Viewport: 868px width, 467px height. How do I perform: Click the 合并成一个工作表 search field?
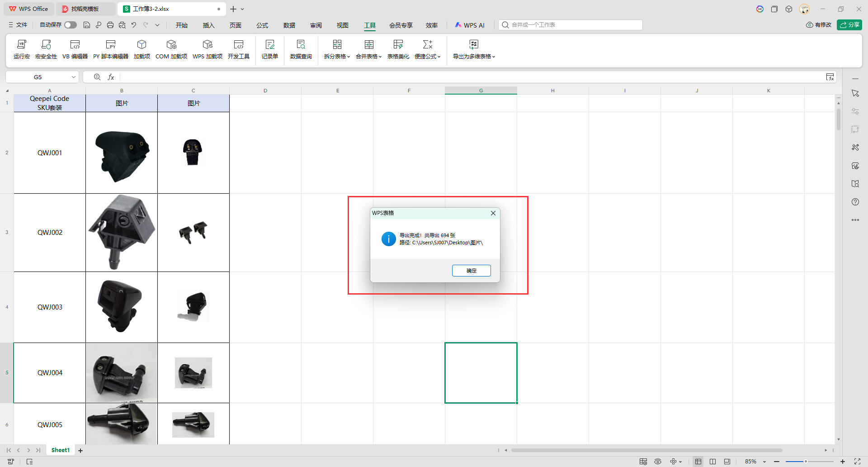point(574,25)
